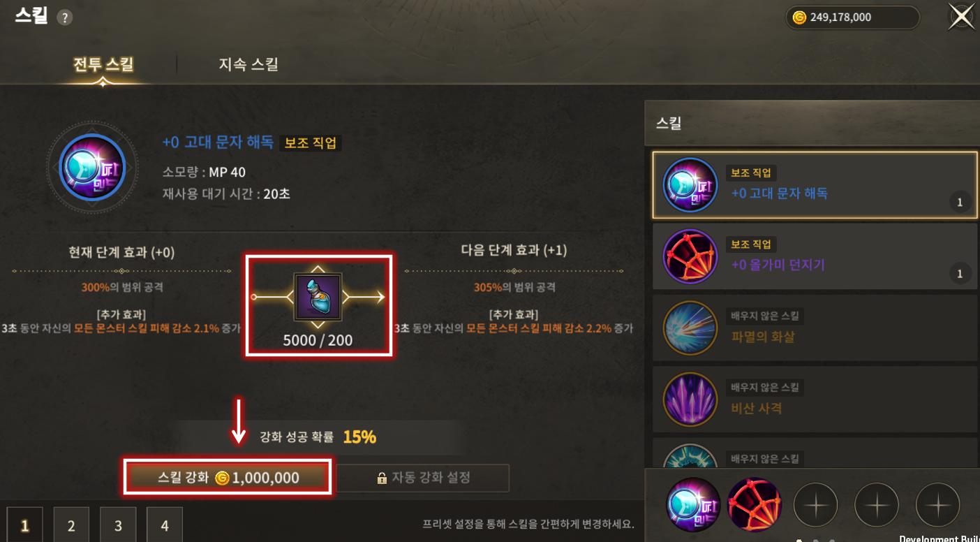Open the 전투 스킬 tab
Viewport: 980px width, 542px height.
[103, 64]
